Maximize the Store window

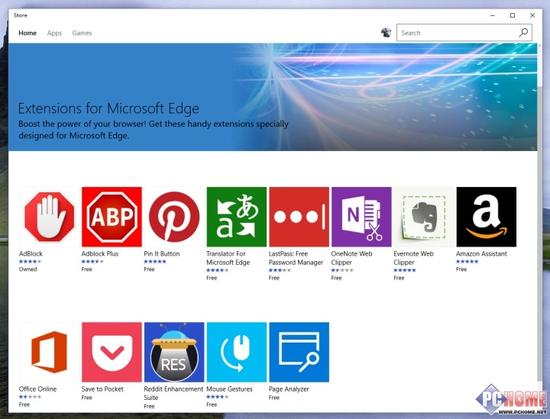[x=512, y=15]
